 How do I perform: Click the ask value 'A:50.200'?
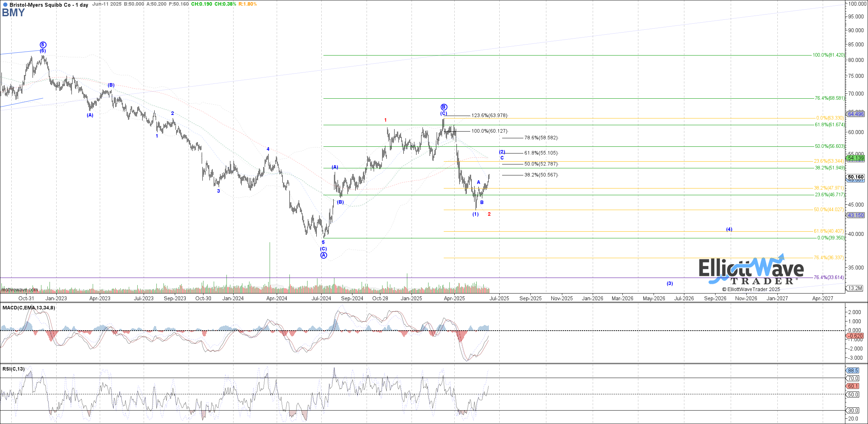tap(156, 4)
